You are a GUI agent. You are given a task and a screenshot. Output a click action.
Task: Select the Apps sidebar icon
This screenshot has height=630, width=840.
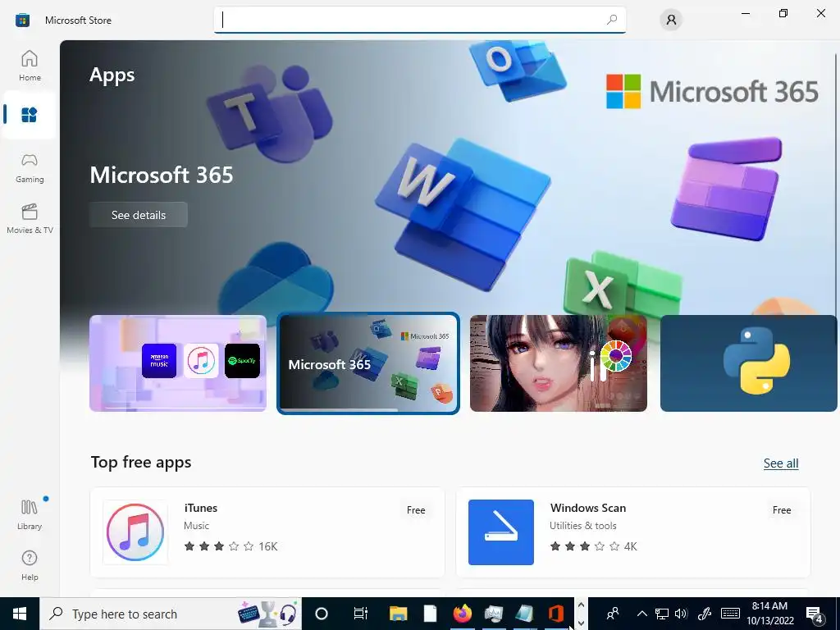tap(30, 115)
